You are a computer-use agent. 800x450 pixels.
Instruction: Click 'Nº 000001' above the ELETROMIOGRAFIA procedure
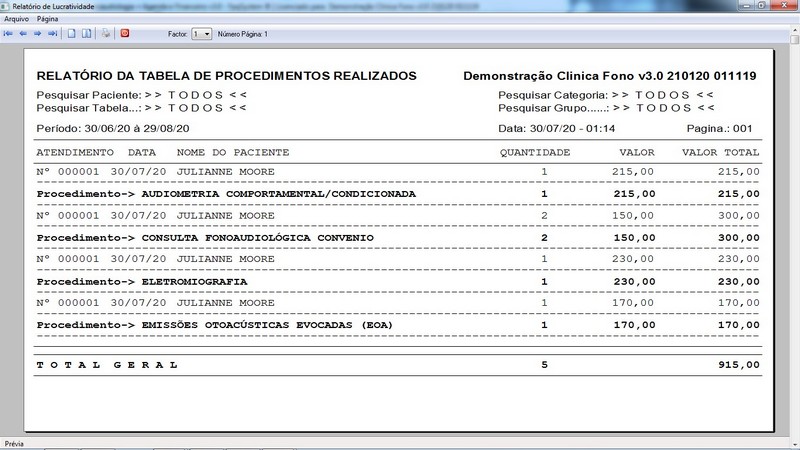[x=68, y=259]
